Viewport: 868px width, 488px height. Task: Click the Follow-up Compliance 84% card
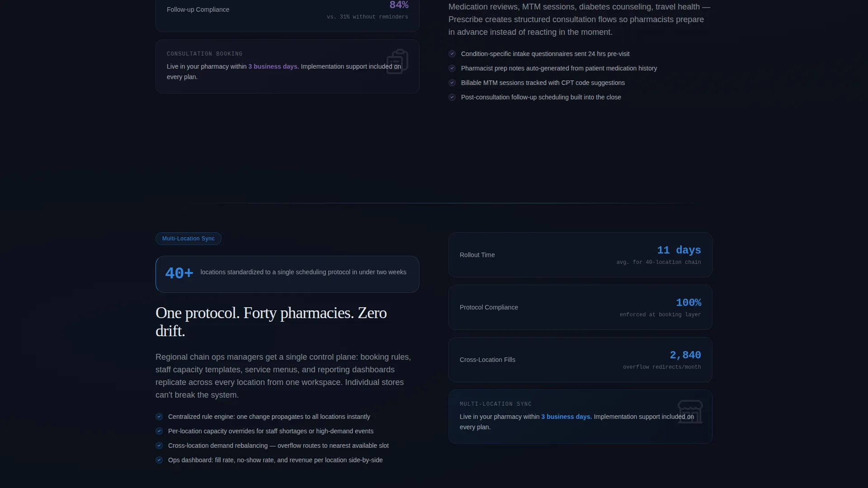coord(288,13)
